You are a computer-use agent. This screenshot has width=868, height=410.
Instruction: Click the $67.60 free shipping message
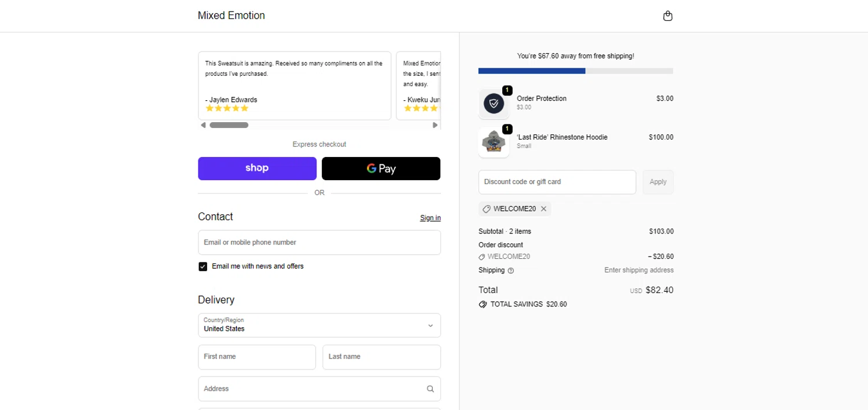point(576,56)
